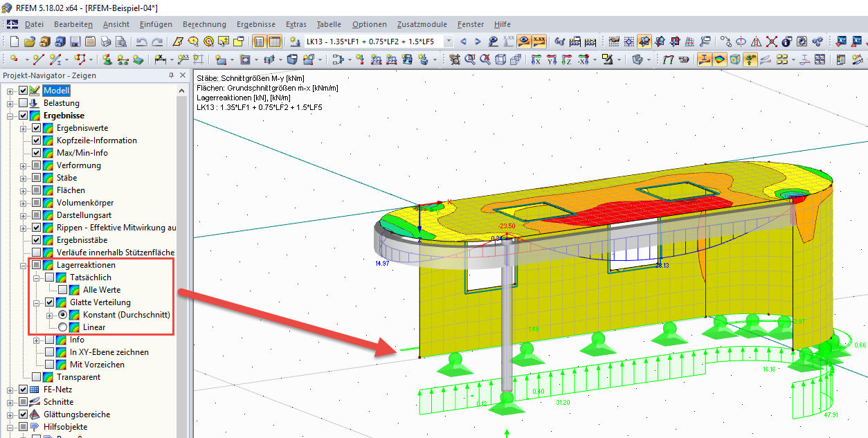Toggle surface results isobands icon

(x=719, y=60)
